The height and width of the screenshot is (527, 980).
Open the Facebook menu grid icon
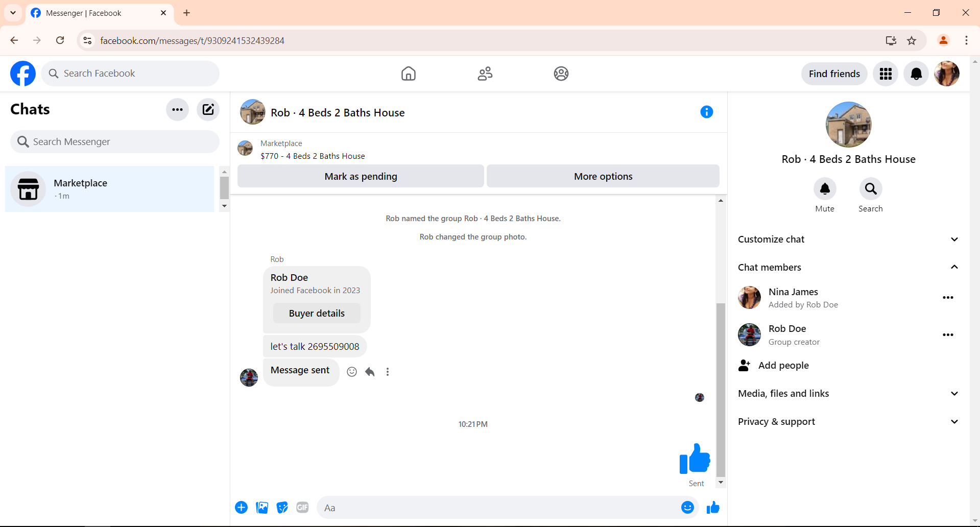click(886, 74)
